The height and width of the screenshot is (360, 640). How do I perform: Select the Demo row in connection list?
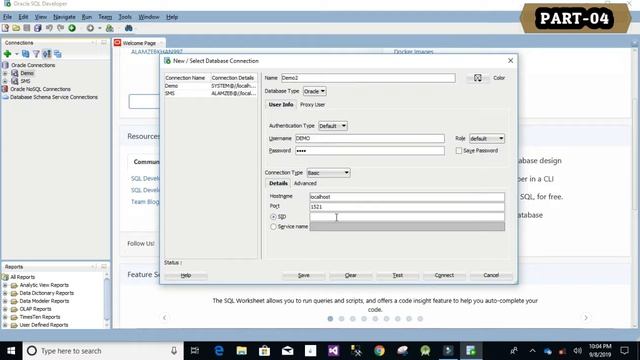pyautogui.click(x=210, y=86)
